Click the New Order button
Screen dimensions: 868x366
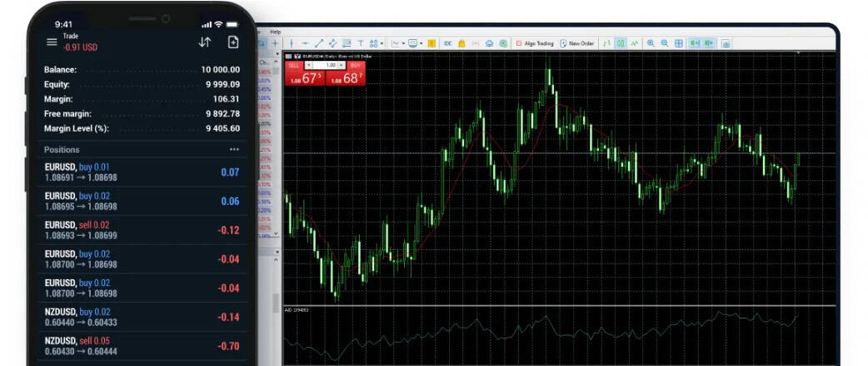point(577,43)
